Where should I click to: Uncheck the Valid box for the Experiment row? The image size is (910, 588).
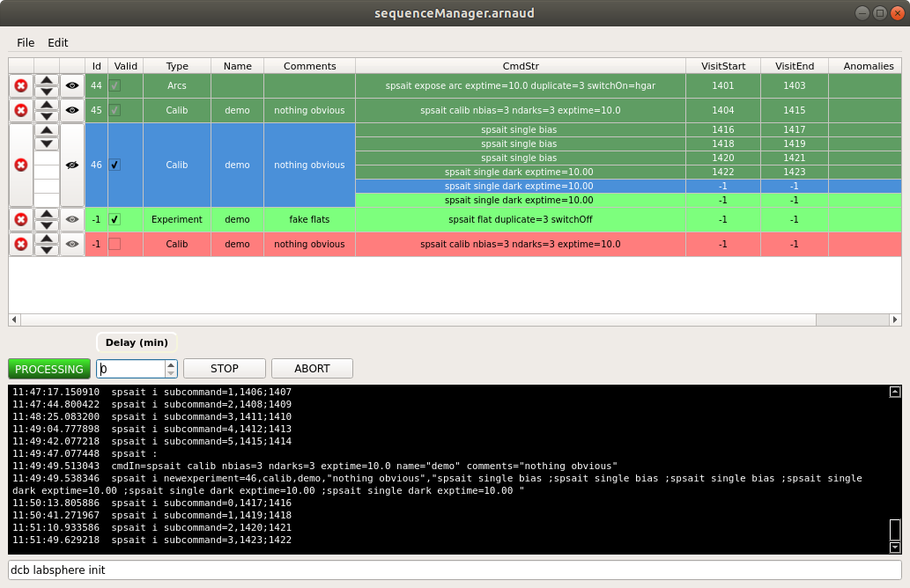coord(115,219)
